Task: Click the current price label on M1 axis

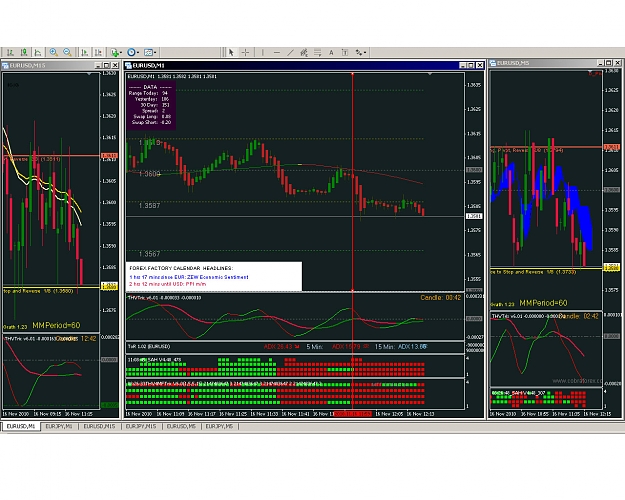Action: (474, 216)
